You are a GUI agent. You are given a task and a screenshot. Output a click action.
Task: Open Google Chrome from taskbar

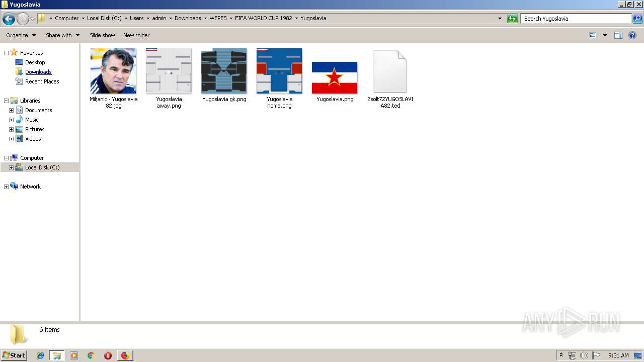(91, 355)
